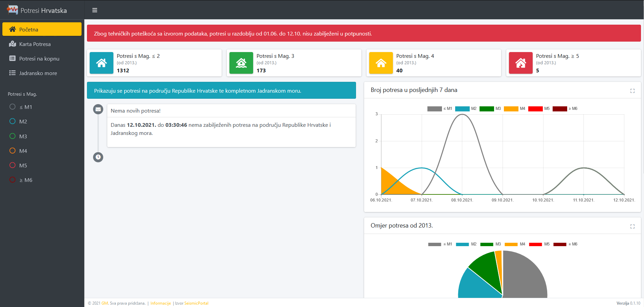This screenshot has height=307, width=644.
Task: Click the clock icon on the timeline
Action: tap(98, 157)
